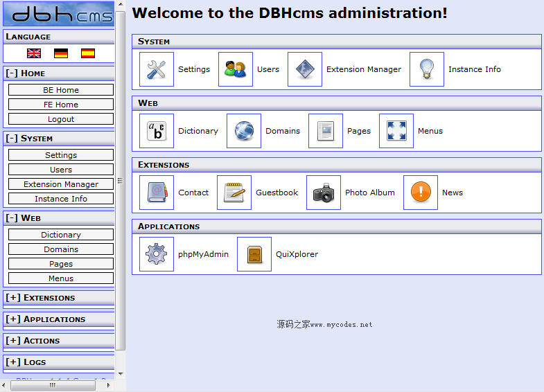Expand the Extensions sidebar section
Image resolution: width=544 pixels, height=392 pixels.
pos(13,298)
